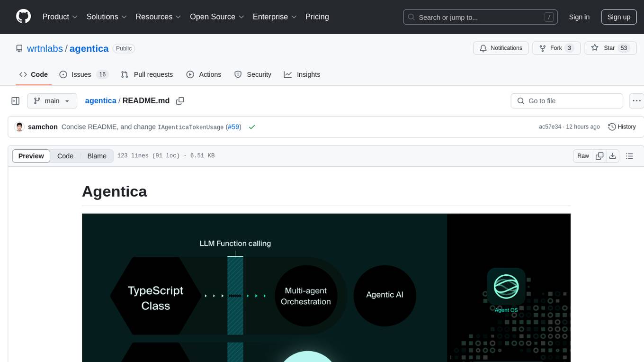Switch to Blame view
644x362 pixels.
coord(97,156)
